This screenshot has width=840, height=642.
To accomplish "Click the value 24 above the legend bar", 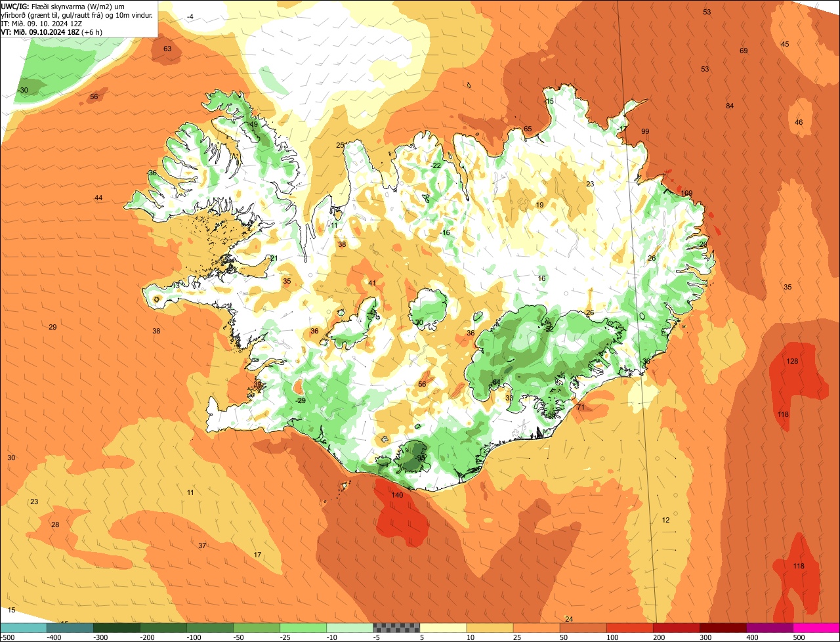I will click(x=569, y=619).
